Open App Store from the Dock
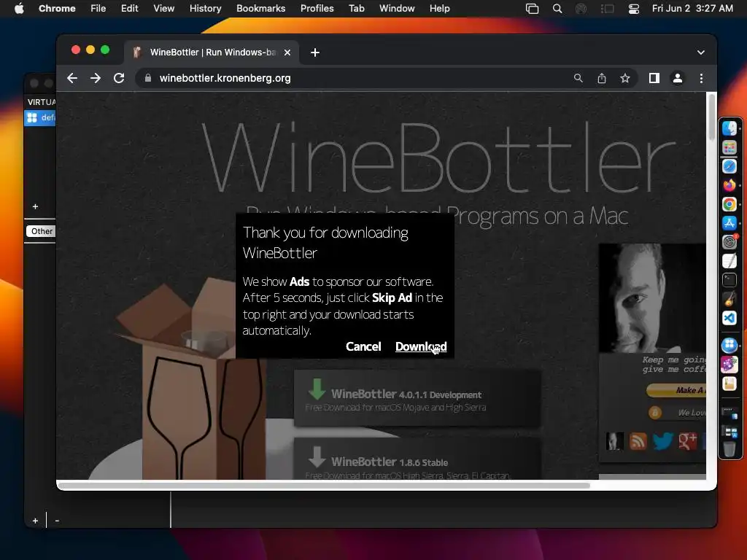Image resolution: width=747 pixels, height=560 pixels. [x=729, y=223]
